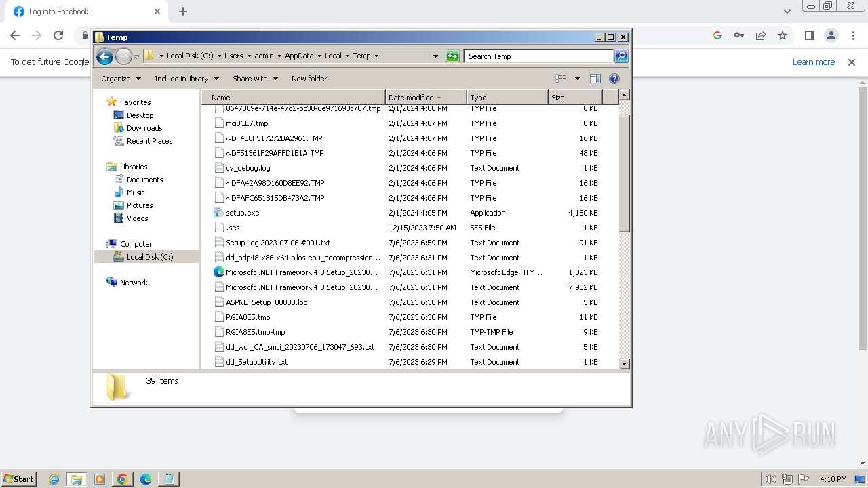The width and height of the screenshot is (868, 488).
Task: Bookmark this page with the star icon
Action: [x=783, y=35]
